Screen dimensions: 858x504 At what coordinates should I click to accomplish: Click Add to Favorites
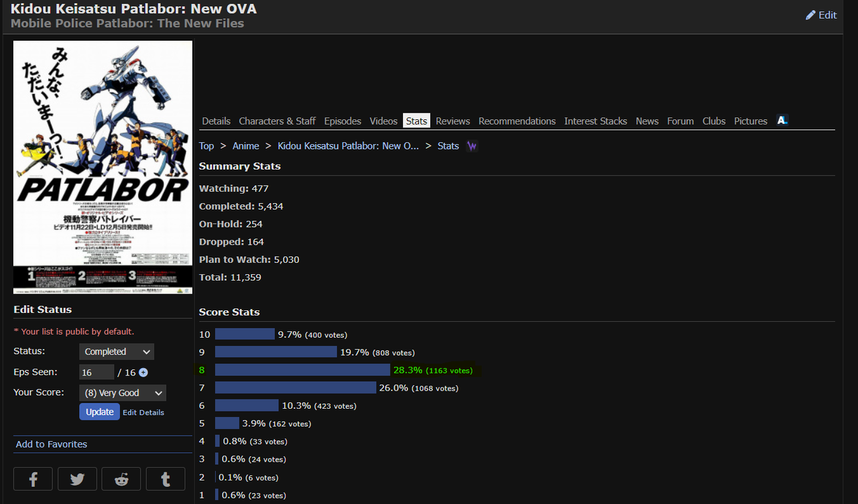(x=52, y=444)
